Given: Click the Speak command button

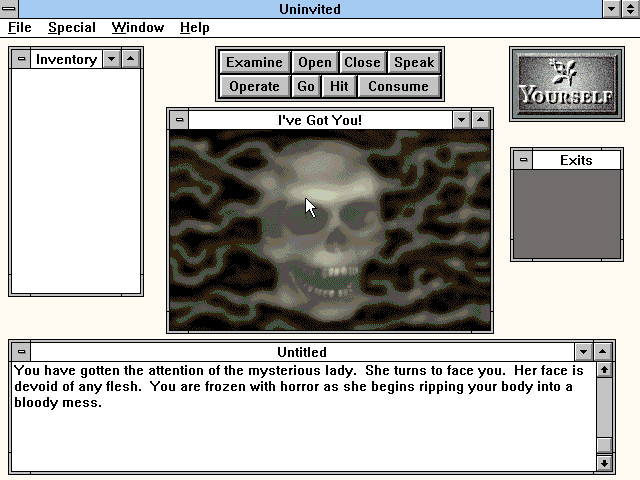Looking at the screenshot, I should (414, 62).
